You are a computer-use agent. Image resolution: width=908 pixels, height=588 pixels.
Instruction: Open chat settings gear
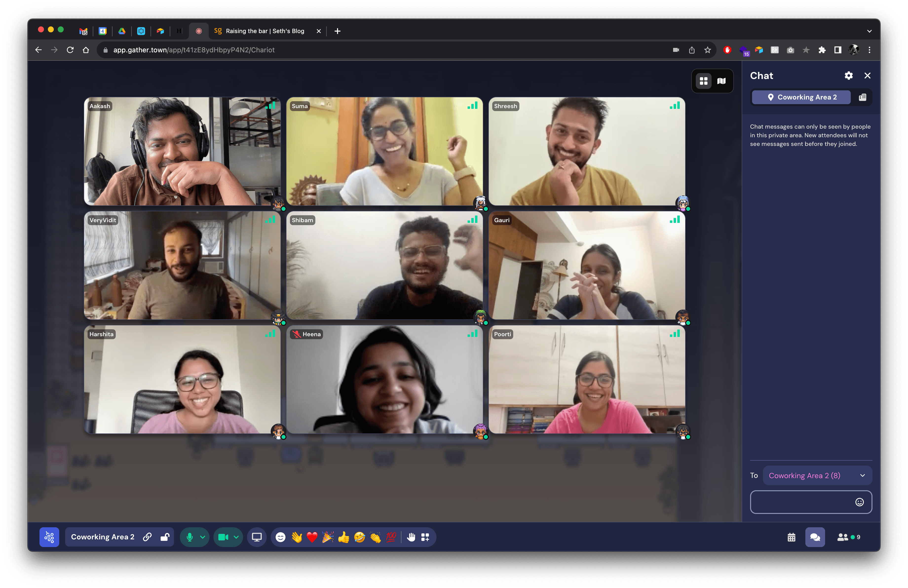click(x=848, y=76)
